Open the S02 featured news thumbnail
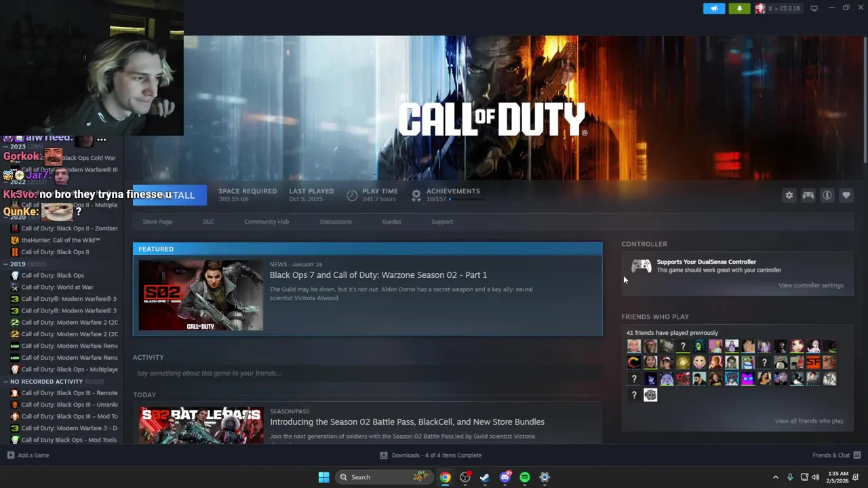The width and height of the screenshot is (868, 488). click(201, 296)
